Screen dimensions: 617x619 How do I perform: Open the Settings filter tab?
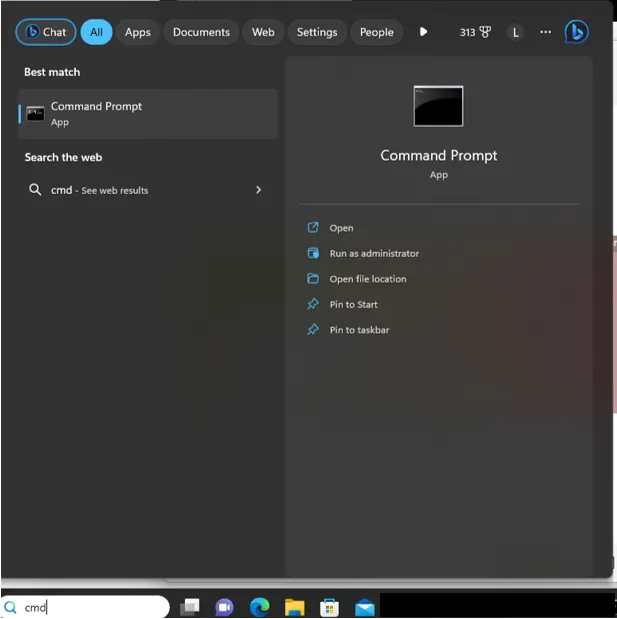[x=317, y=32]
